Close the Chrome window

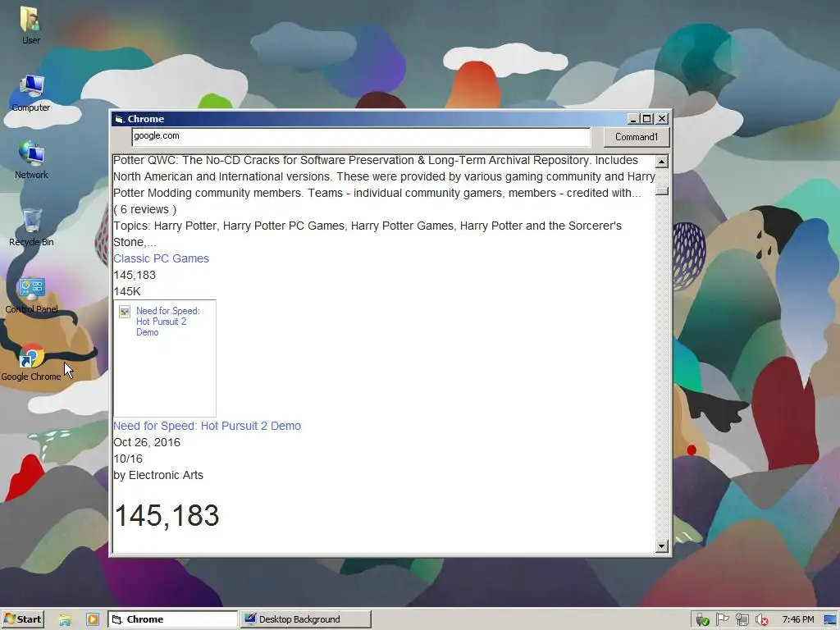tap(662, 119)
